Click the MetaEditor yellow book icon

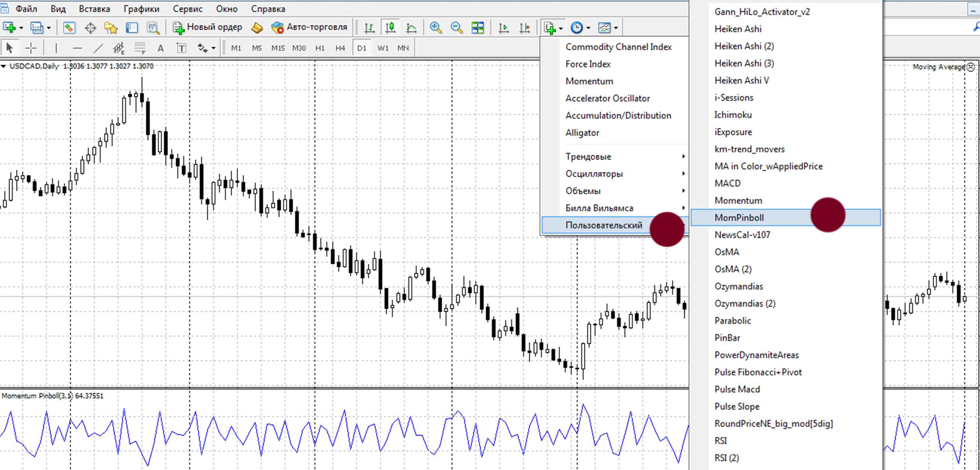(x=257, y=27)
